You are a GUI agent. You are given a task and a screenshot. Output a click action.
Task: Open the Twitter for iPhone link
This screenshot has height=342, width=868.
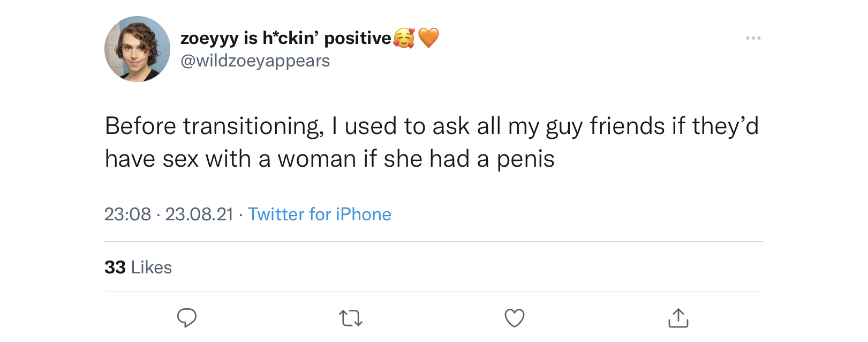(x=320, y=214)
